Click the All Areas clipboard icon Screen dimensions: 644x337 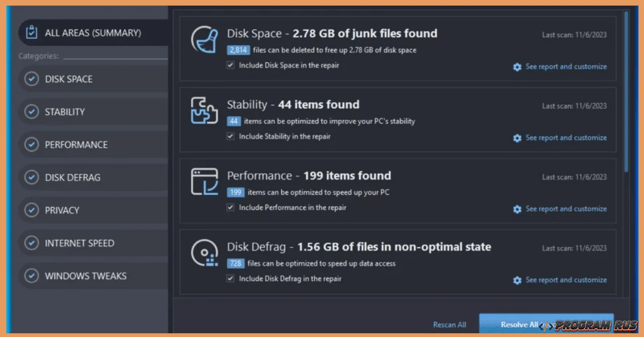click(32, 33)
